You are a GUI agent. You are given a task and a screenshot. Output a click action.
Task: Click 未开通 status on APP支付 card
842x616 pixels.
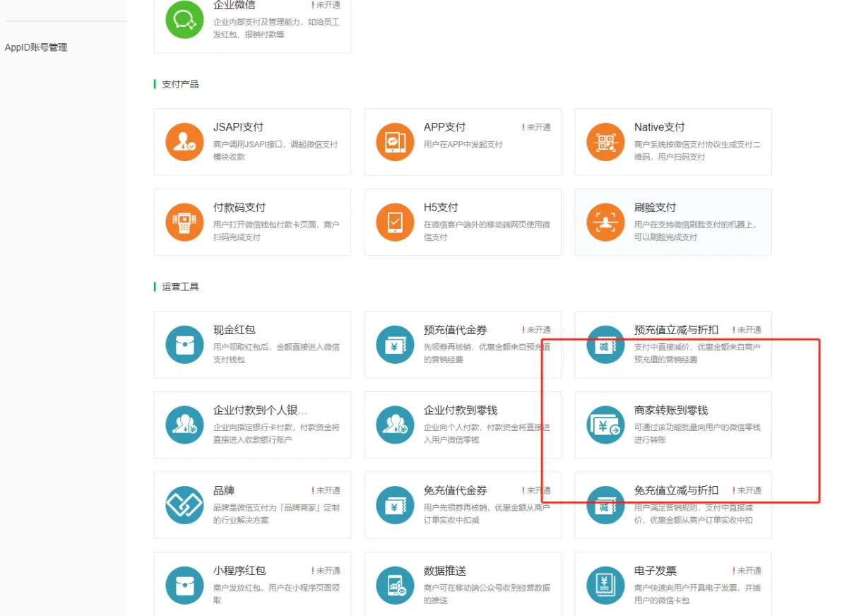536,127
